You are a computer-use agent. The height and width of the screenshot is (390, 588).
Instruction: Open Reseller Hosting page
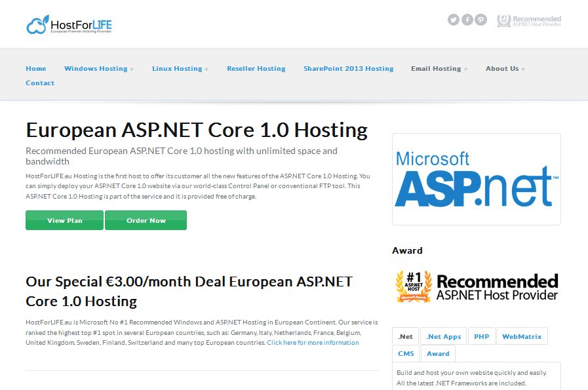pos(256,69)
